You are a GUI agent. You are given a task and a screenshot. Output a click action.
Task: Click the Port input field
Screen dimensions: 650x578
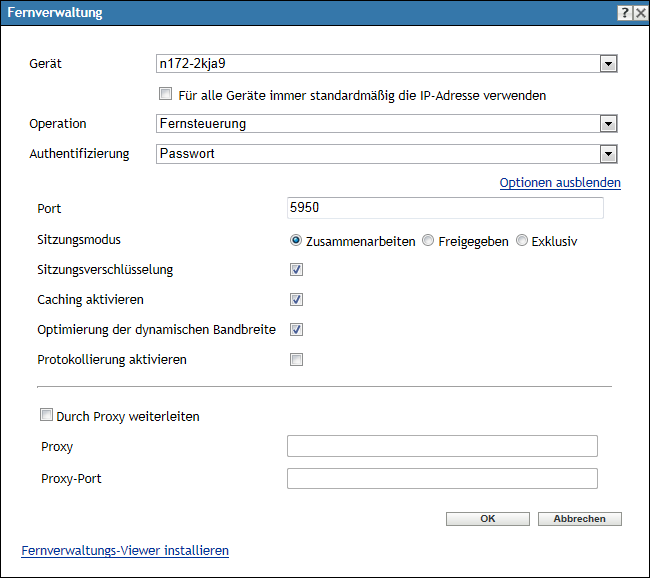(x=445, y=208)
